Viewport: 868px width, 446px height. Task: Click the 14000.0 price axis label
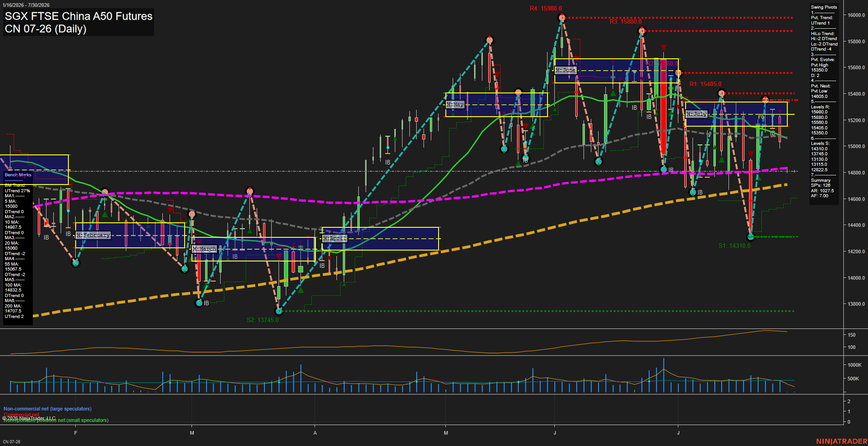pos(856,278)
